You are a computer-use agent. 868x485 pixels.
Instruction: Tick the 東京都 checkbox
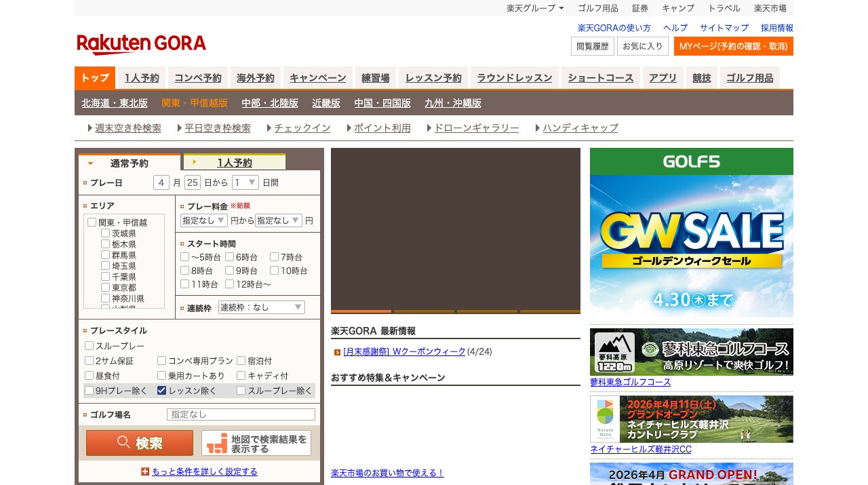tap(105, 287)
